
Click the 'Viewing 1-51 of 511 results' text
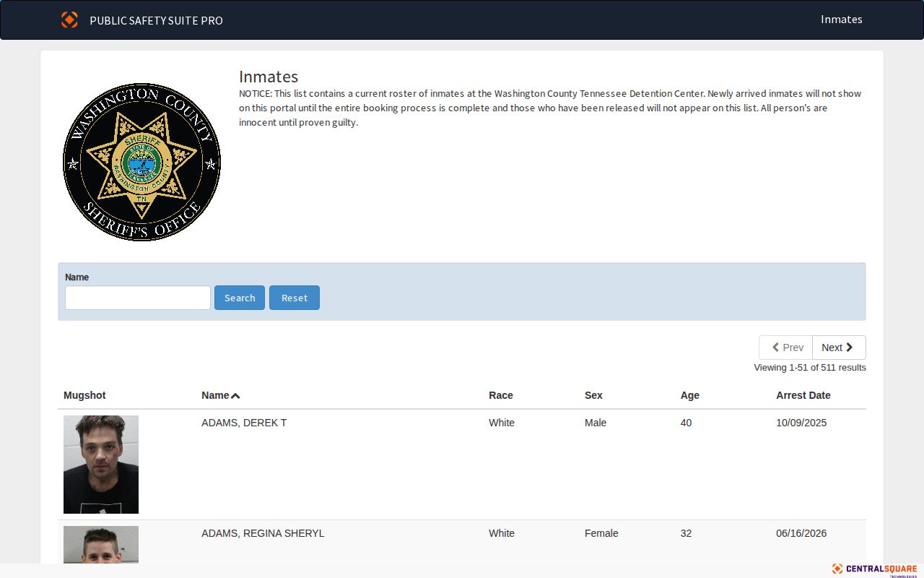(x=810, y=368)
